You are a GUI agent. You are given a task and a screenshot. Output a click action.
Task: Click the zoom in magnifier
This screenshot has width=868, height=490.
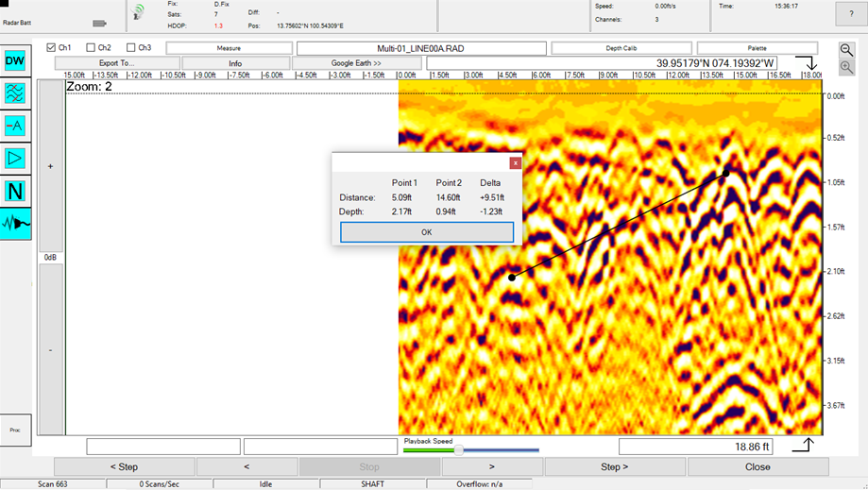tap(846, 67)
